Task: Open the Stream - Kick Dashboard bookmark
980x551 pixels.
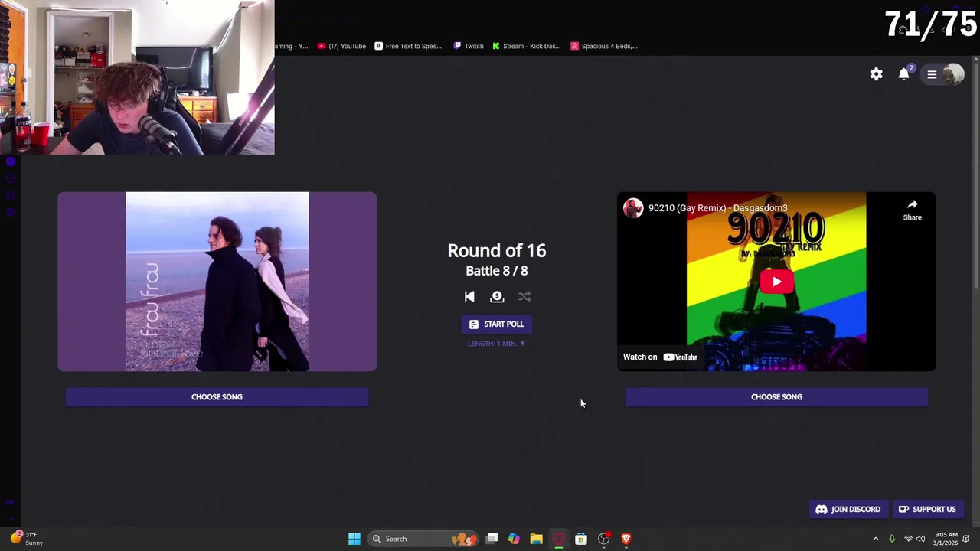Action: pyautogui.click(x=527, y=46)
